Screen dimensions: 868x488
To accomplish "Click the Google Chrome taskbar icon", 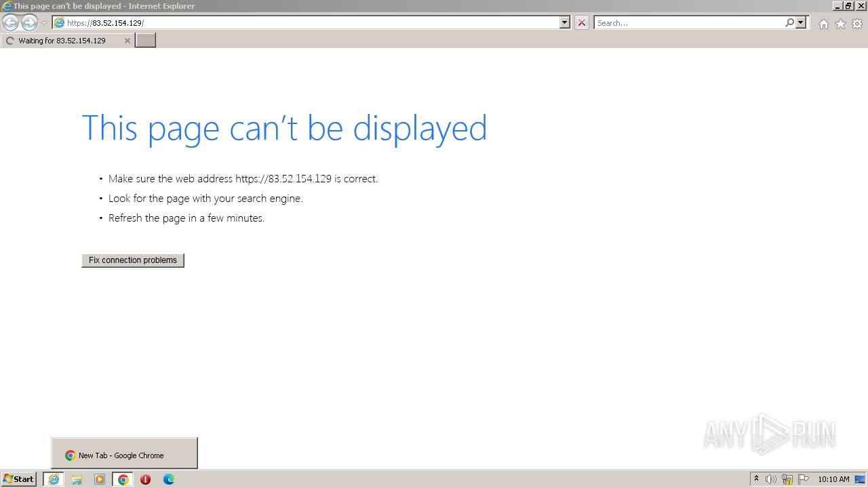I will pyautogui.click(x=123, y=479).
